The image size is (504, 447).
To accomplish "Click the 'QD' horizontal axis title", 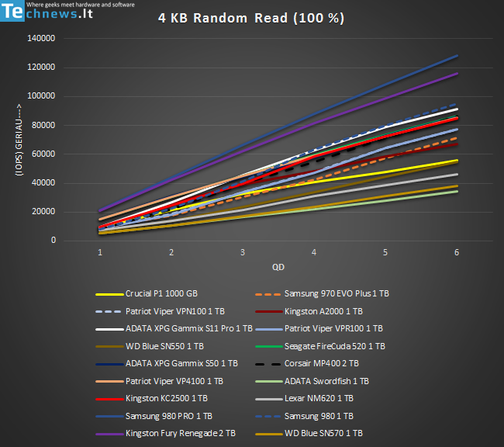I will click(x=278, y=267).
